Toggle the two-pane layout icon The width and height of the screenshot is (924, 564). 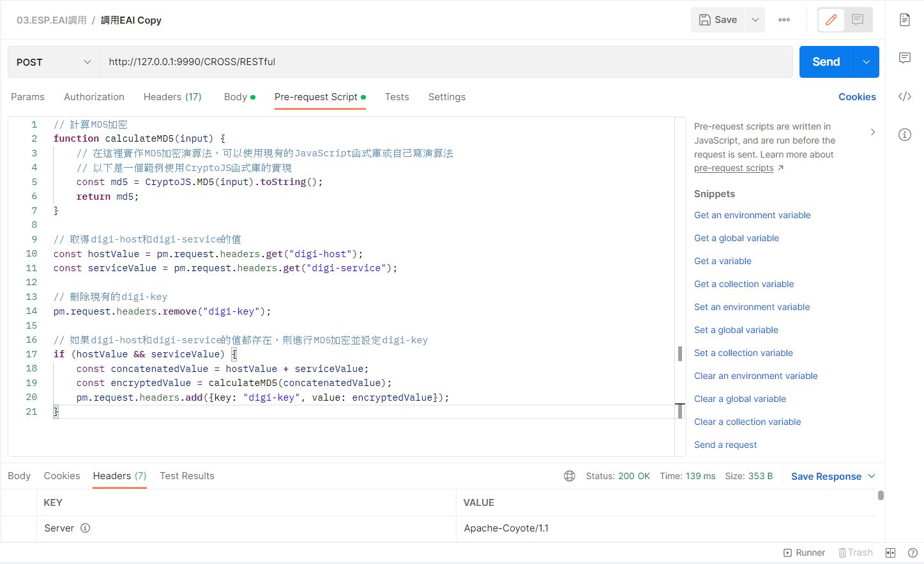891,553
